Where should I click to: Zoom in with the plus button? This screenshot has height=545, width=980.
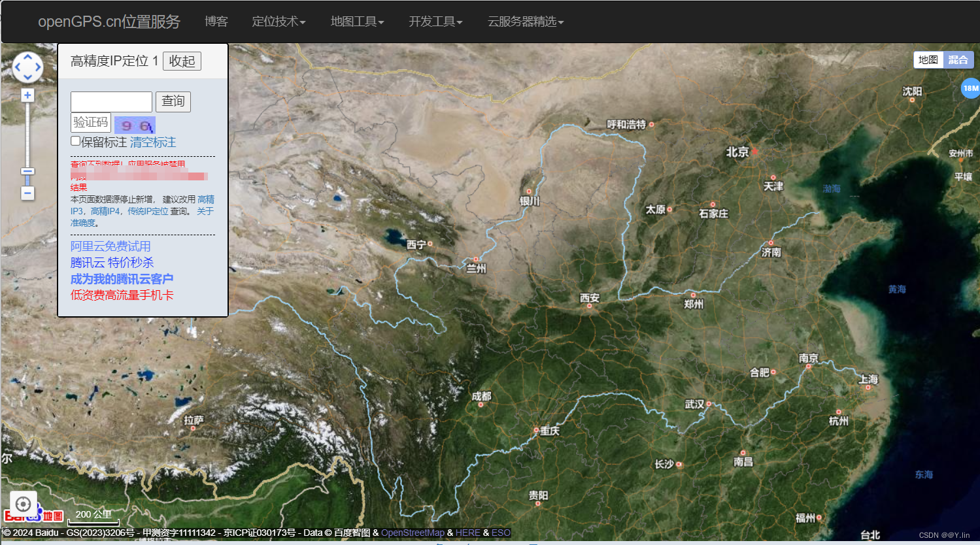[x=27, y=95]
